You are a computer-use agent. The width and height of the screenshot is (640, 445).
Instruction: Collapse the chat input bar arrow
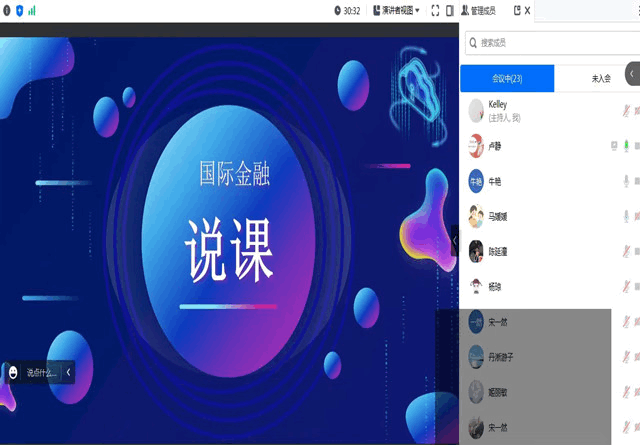pyautogui.click(x=68, y=372)
